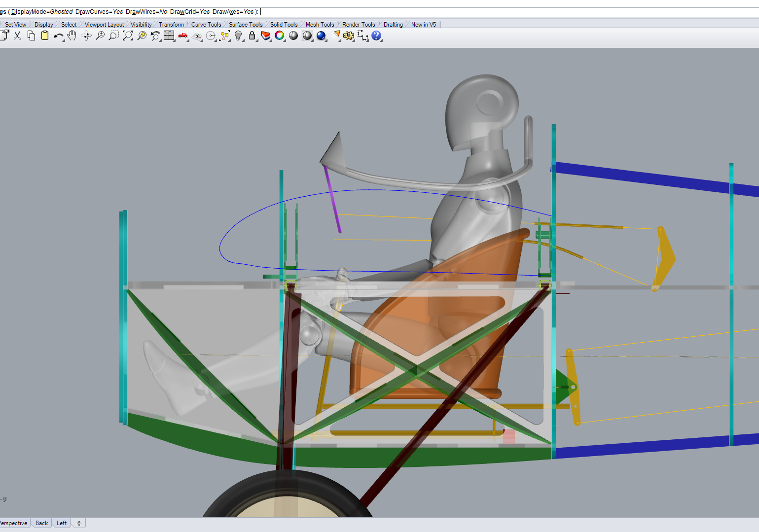This screenshot has width=759, height=532.
Task: Switch to the Perspective viewport tab
Action: coord(14,523)
